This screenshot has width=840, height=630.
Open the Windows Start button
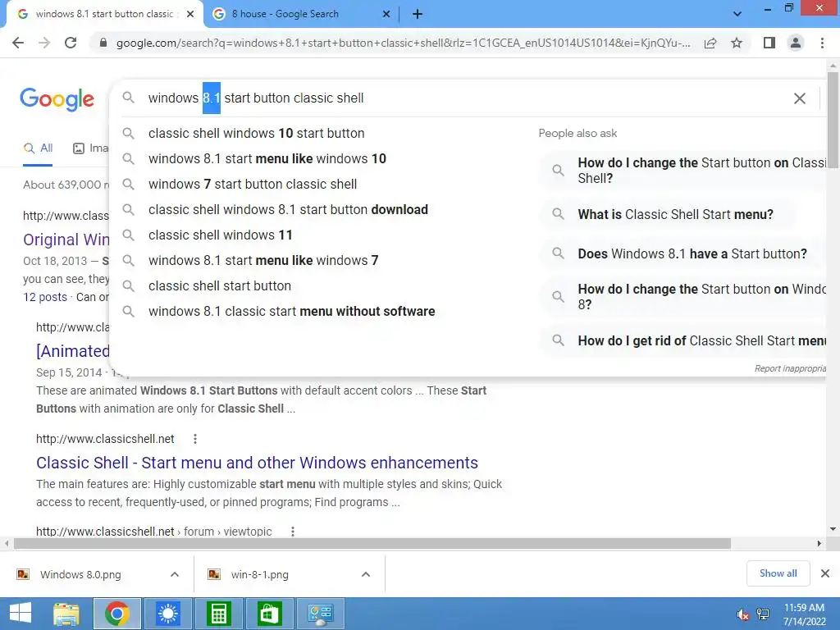tap(21, 614)
